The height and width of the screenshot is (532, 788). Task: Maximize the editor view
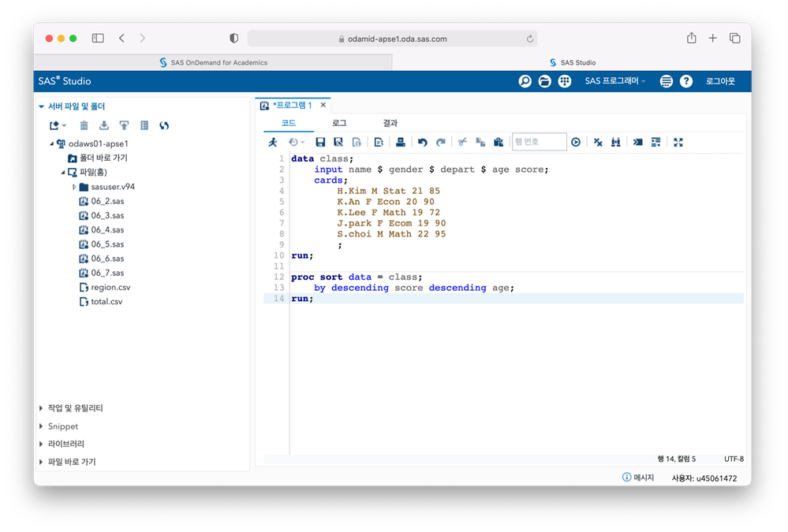[678, 142]
